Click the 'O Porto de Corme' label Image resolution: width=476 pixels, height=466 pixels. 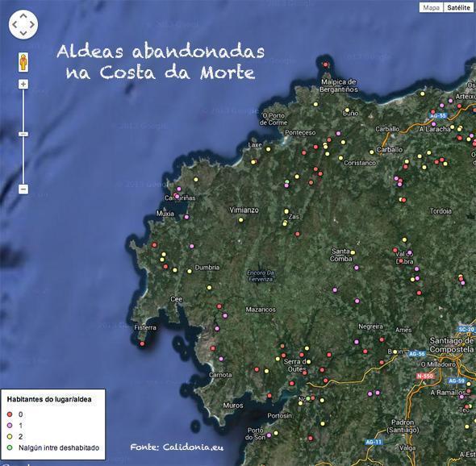[x=273, y=119]
